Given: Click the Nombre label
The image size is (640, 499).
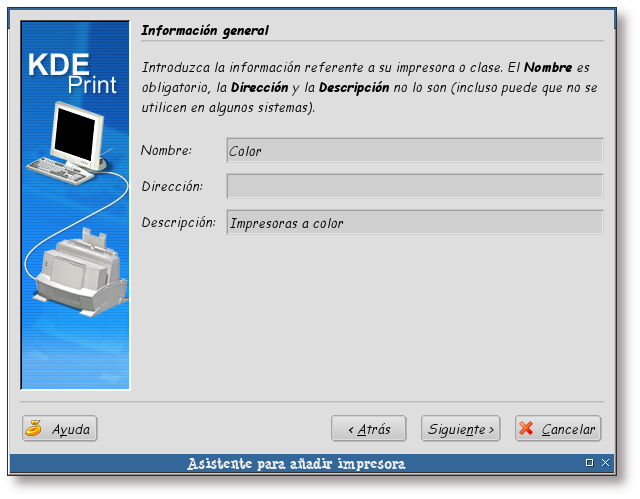Looking at the screenshot, I should coord(166,150).
